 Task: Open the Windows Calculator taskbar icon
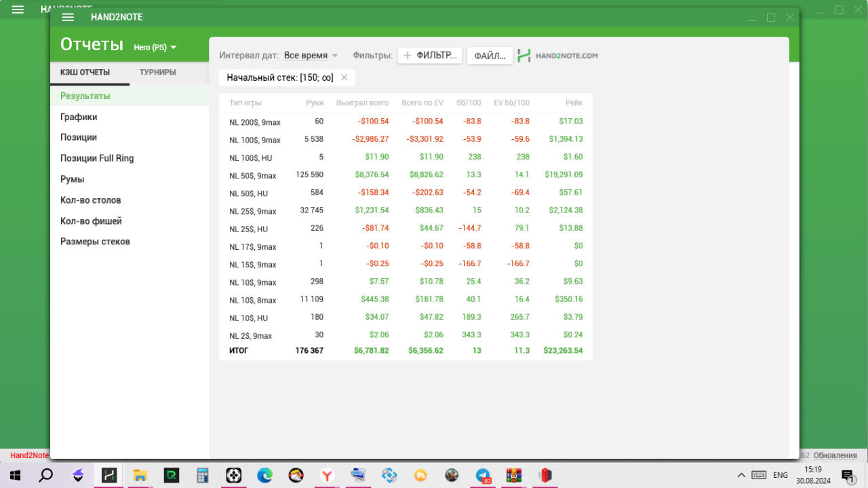[x=202, y=475]
